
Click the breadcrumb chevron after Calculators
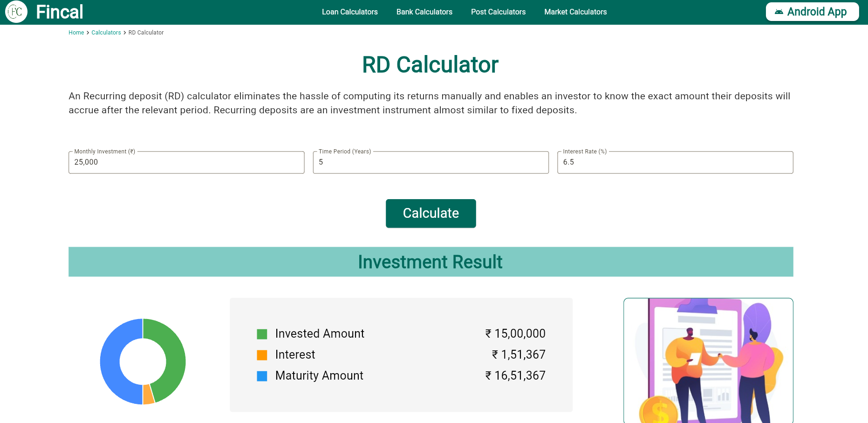coord(124,33)
